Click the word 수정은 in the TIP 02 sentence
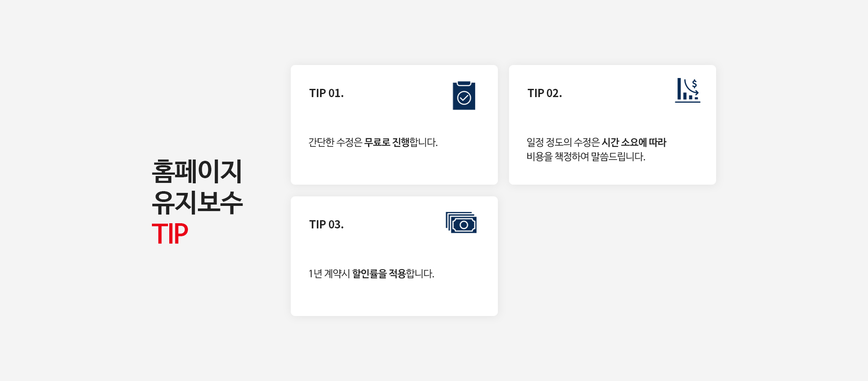The height and width of the screenshot is (381, 868). (x=587, y=142)
